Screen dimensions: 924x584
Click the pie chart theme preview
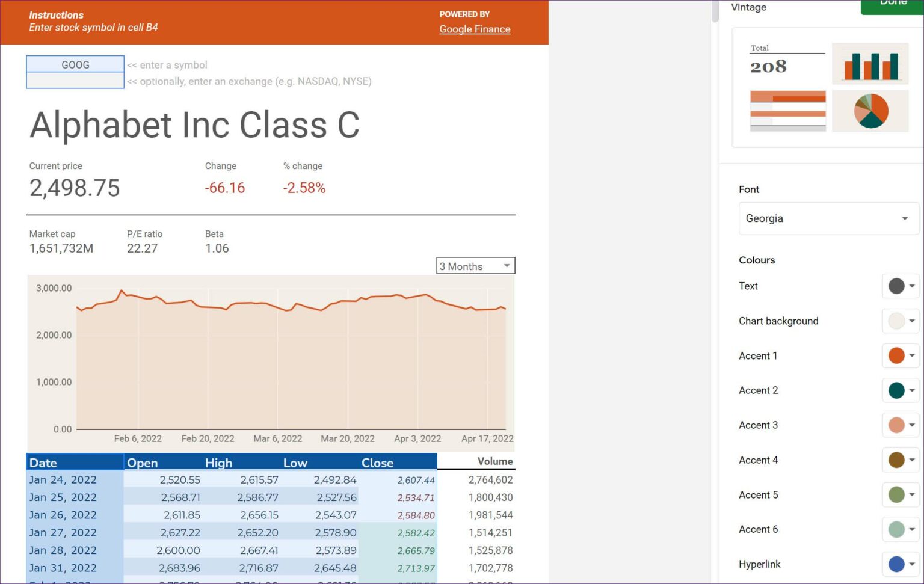[x=870, y=110]
